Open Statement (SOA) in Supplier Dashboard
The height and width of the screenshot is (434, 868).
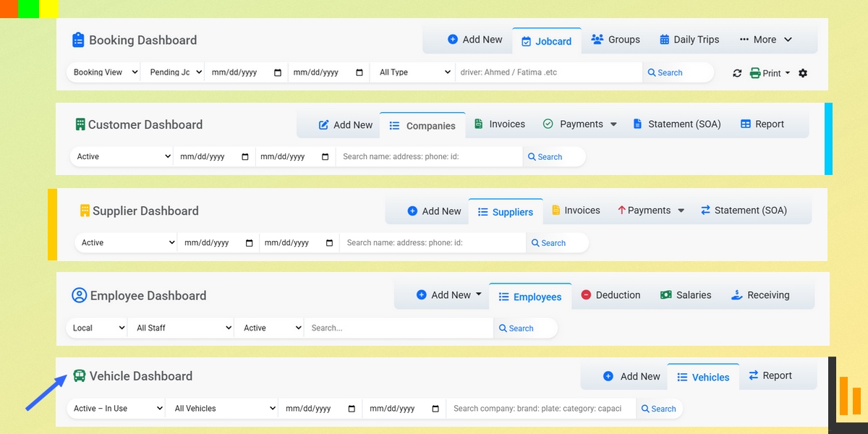(x=745, y=210)
